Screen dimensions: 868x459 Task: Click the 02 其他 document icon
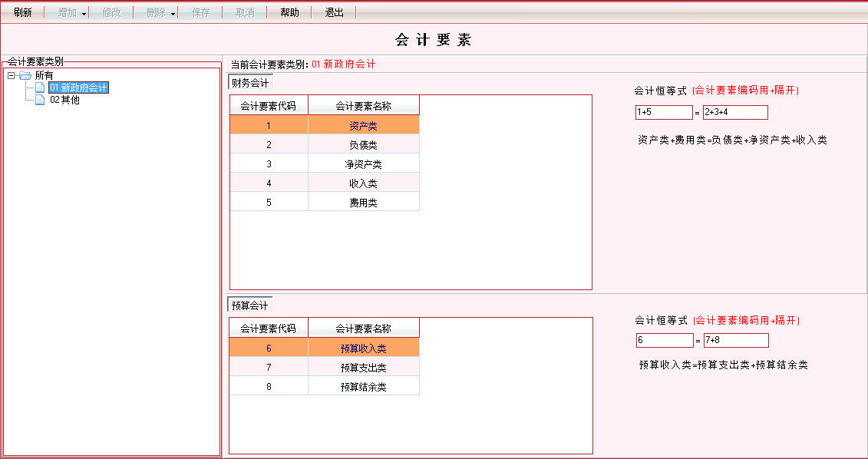40,100
